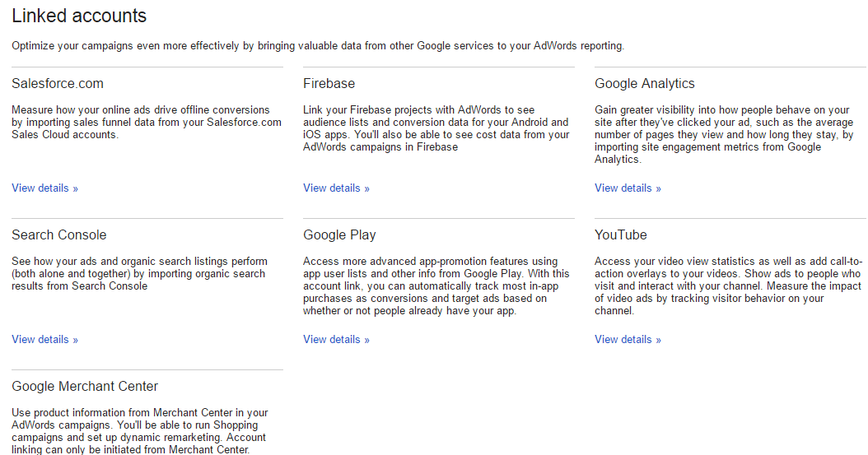Click the Merchant Center product information description

(x=140, y=430)
